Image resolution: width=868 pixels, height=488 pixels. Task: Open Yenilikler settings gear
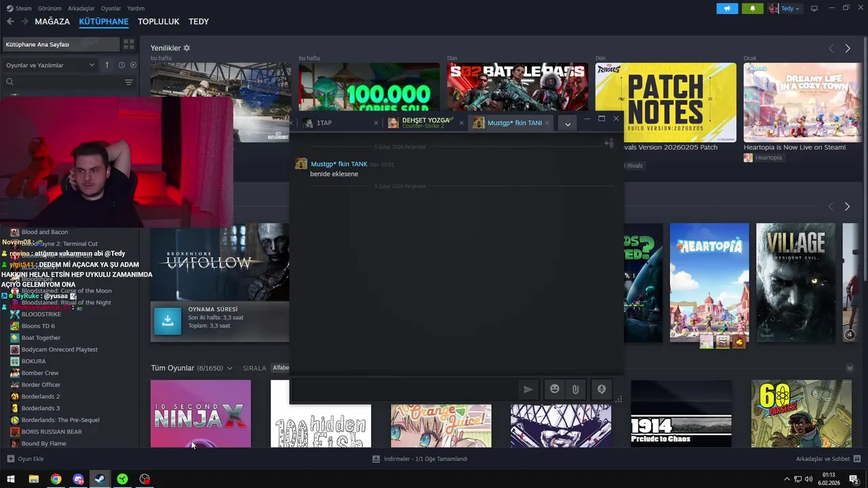click(x=186, y=48)
